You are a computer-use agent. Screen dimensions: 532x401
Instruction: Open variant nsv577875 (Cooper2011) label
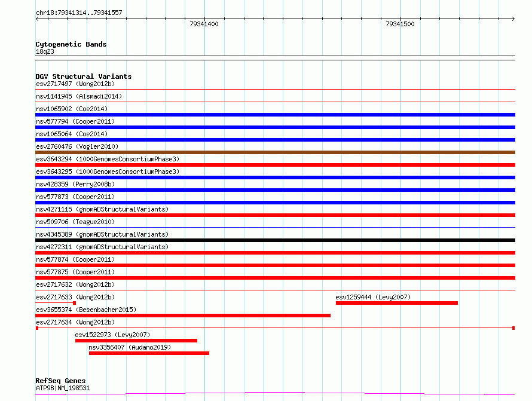75,272
